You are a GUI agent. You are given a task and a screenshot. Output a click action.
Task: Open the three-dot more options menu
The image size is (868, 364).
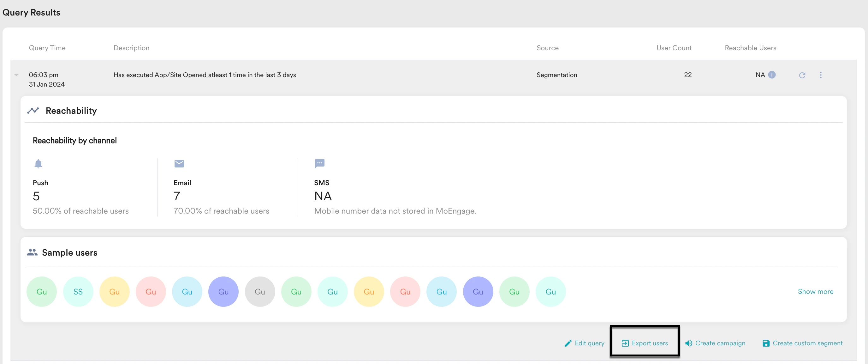pos(820,75)
